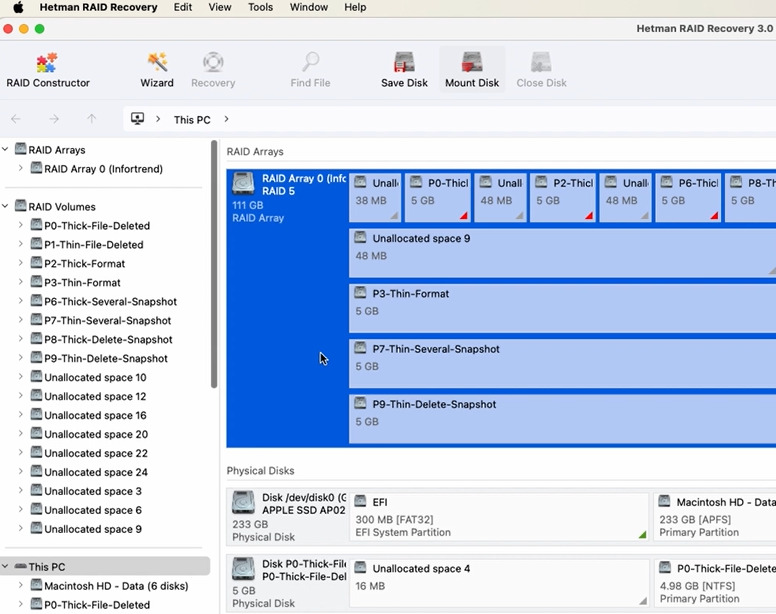
Task: Select Unallocated space 12 in sidebar
Action: pyautogui.click(x=95, y=396)
